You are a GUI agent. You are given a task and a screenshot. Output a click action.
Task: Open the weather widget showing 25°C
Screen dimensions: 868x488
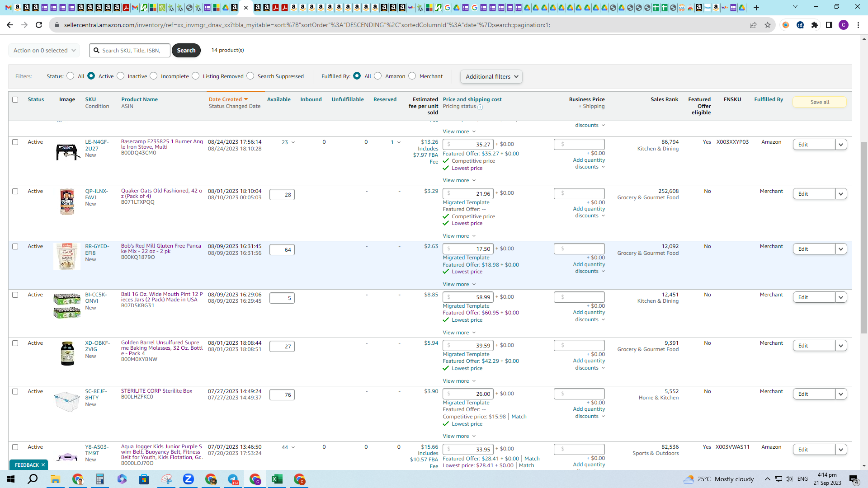[x=718, y=479]
